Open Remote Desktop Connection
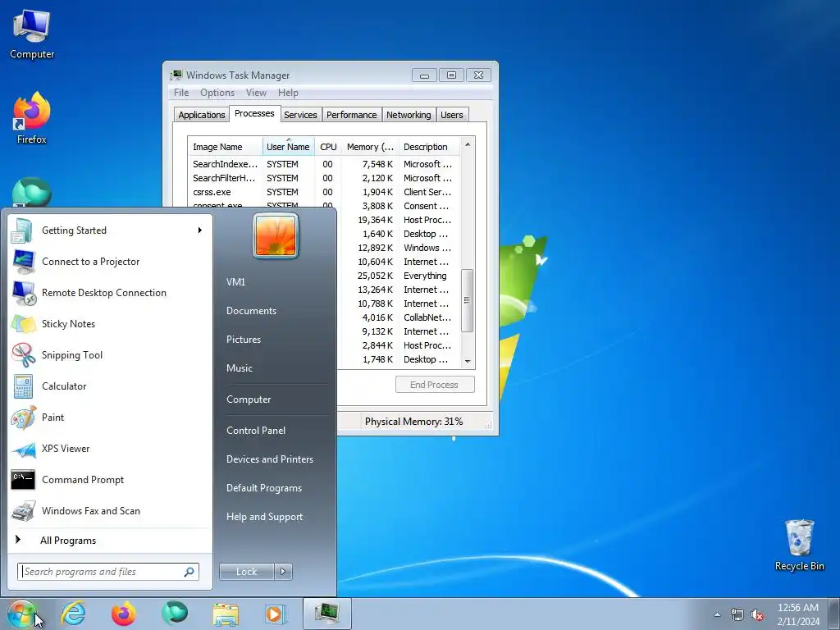Viewport: 840px width, 630px height. pyautogui.click(x=110, y=293)
